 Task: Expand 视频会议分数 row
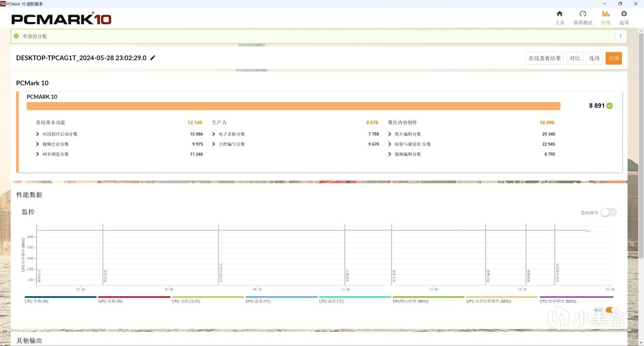(38, 144)
